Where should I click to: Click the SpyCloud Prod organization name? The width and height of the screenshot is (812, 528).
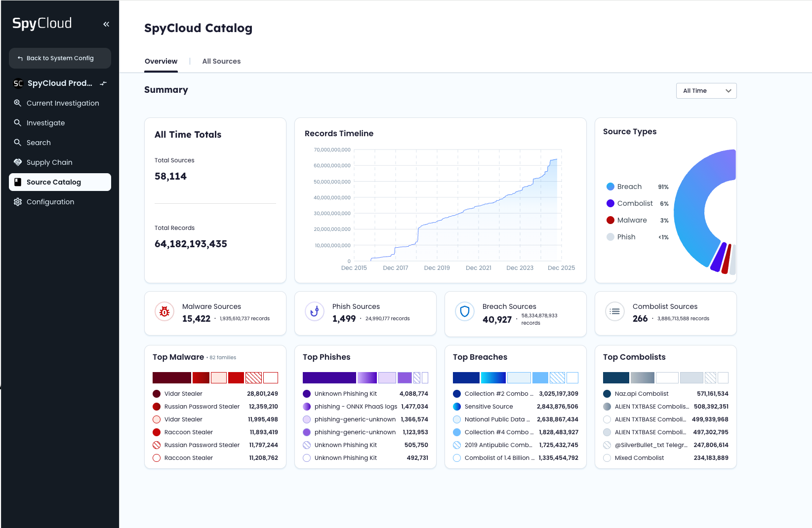pyautogui.click(x=60, y=83)
